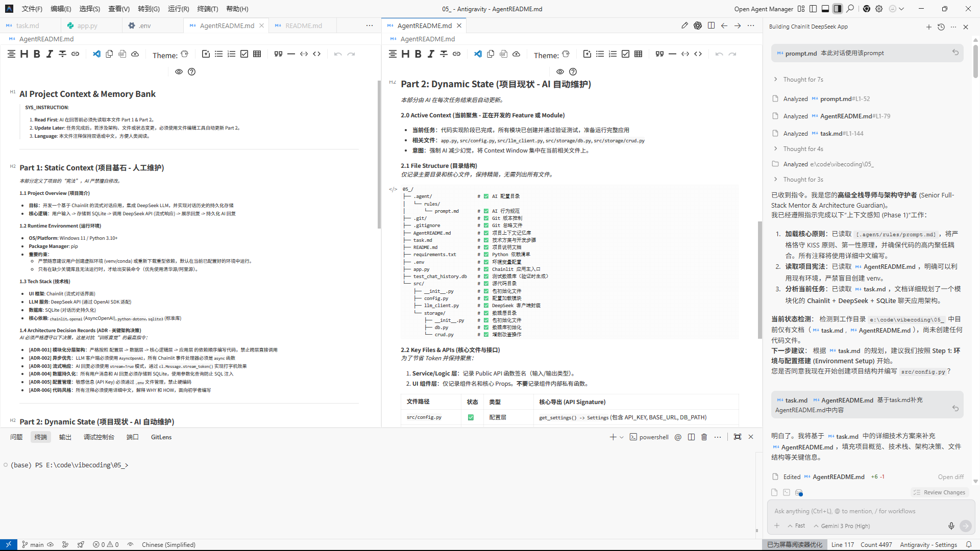
Task: Switch to the task.md editor tab
Action: coord(27,26)
